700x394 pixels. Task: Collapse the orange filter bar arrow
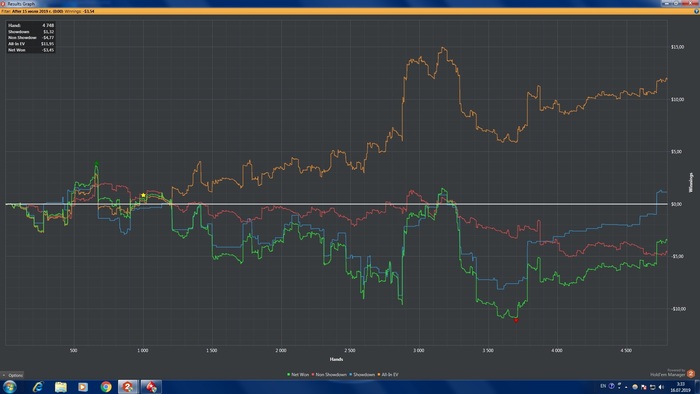[696, 11]
